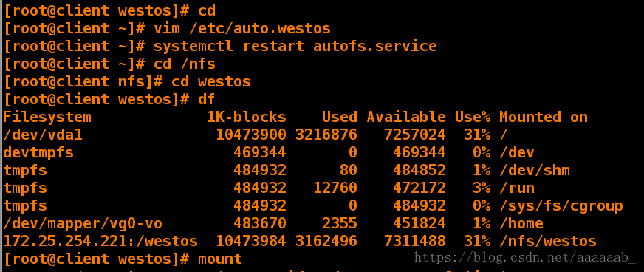
Task: Click the 'df' command on the prompt line
Action: 207,99
